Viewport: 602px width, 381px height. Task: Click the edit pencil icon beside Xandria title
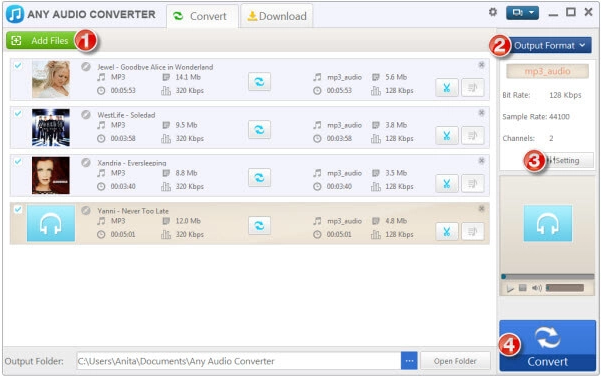pos(86,163)
